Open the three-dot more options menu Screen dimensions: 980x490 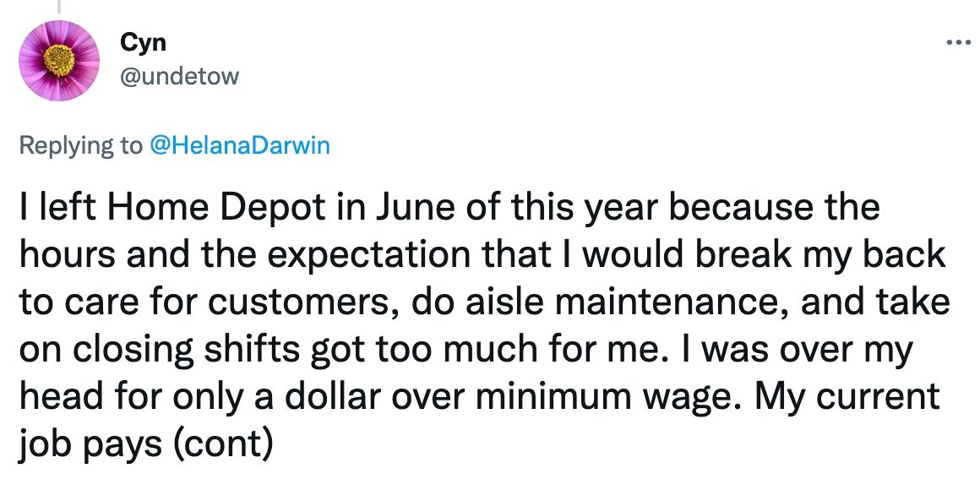958,42
